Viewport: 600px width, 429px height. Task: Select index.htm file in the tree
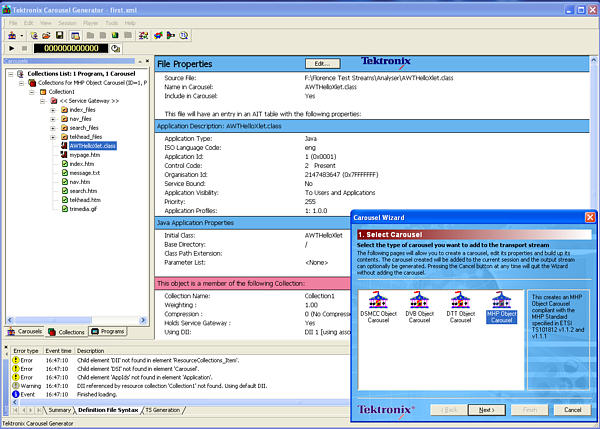[82, 164]
